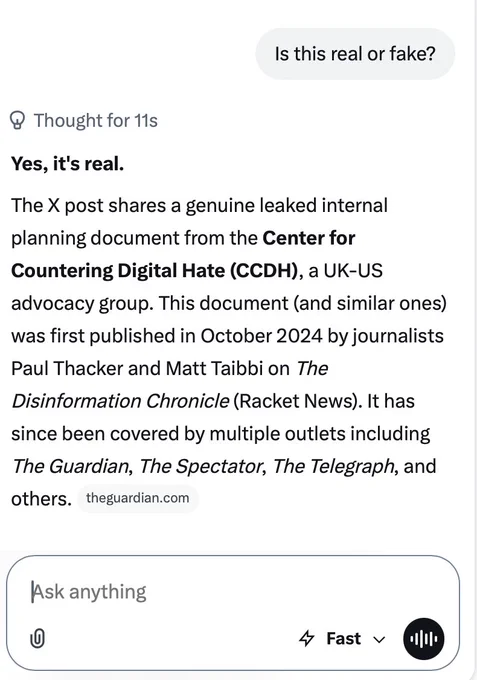Click the Countering Digital Hate (CCDH) text

pos(155,271)
